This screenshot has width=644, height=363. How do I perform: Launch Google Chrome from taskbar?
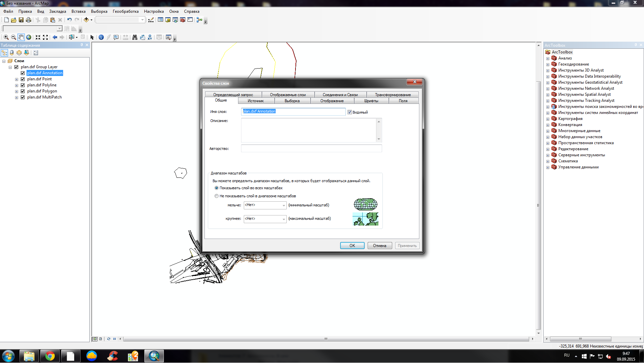point(50,356)
